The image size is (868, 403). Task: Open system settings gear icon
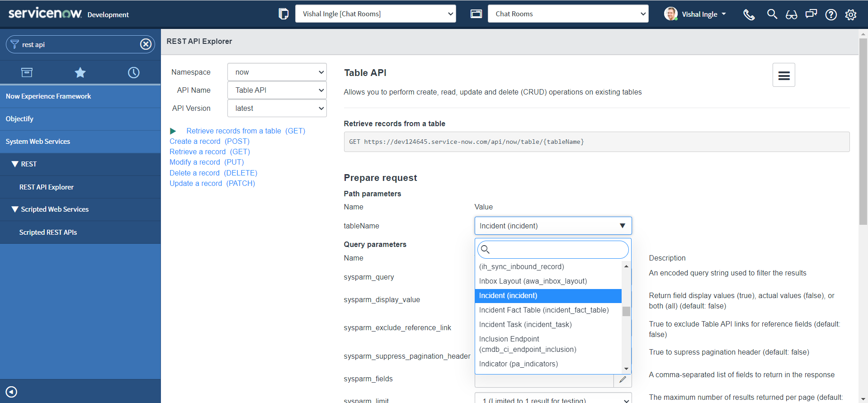point(851,14)
